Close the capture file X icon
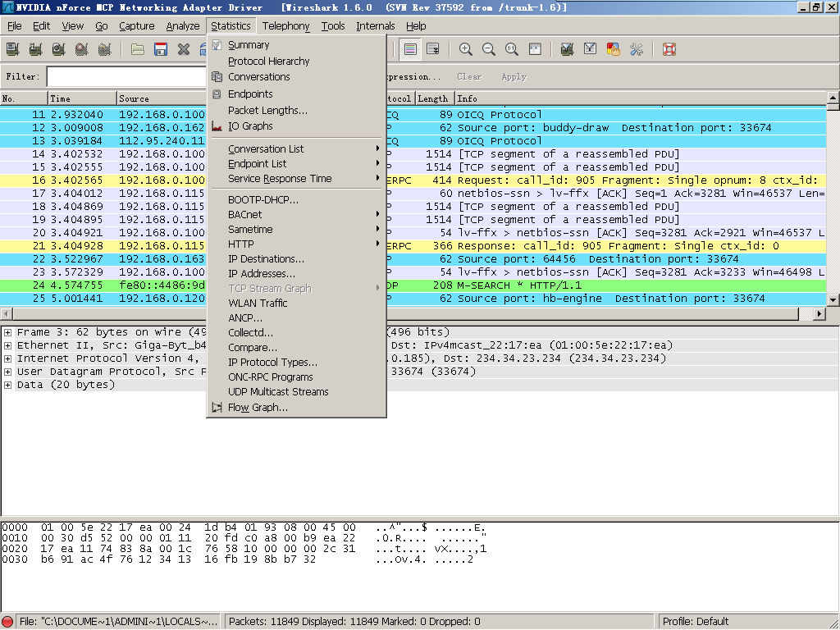This screenshot has width=840, height=630. (x=184, y=49)
